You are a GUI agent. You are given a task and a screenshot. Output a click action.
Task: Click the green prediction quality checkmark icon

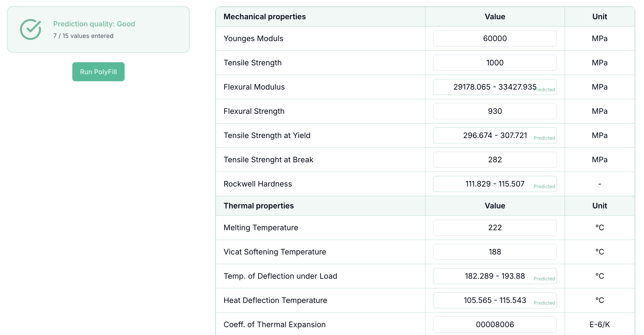[x=30, y=29]
